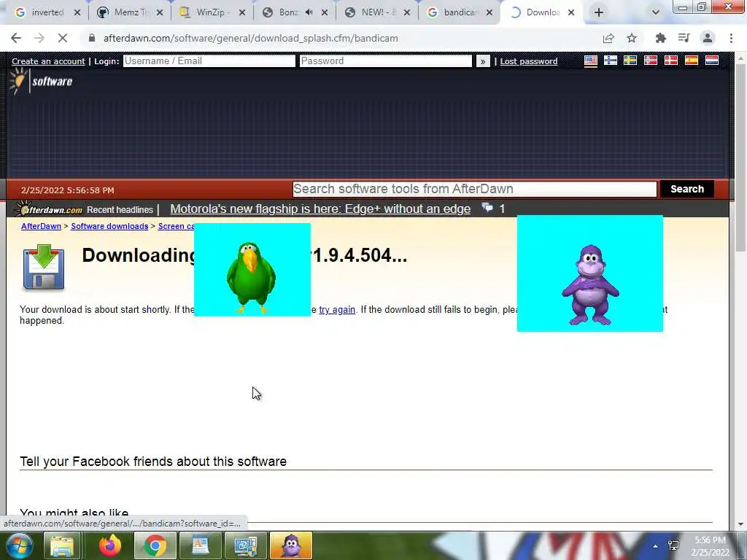Open the Chrome profile avatar
Screen dimensions: 747x560
click(x=708, y=38)
